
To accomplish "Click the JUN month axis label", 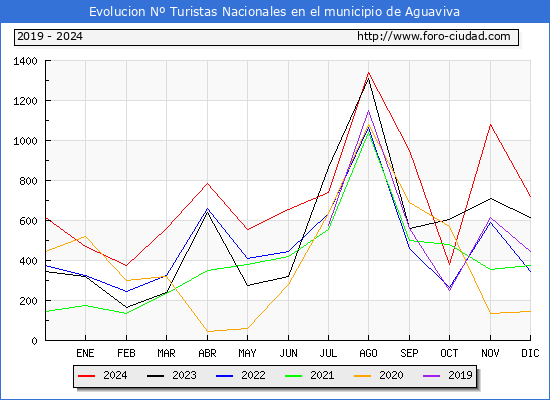I will (288, 353).
